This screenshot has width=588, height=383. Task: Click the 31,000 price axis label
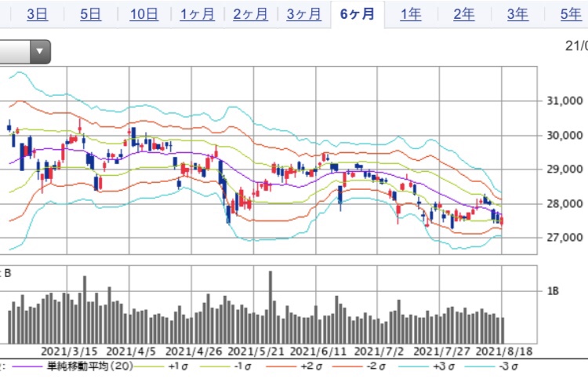pyautogui.click(x=564, y=100)
